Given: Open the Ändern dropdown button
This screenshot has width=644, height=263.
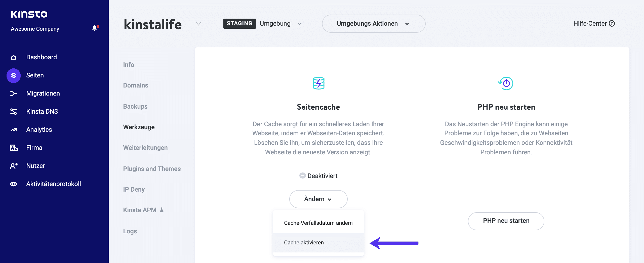Looking at the screenshot, I should pos(318,199).
